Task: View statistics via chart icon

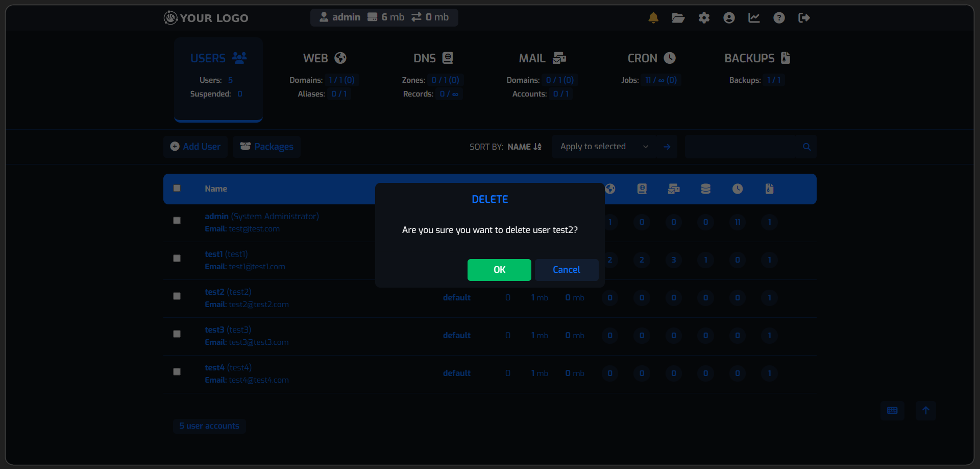Action: pyautogui.click(x=754, y=17)
